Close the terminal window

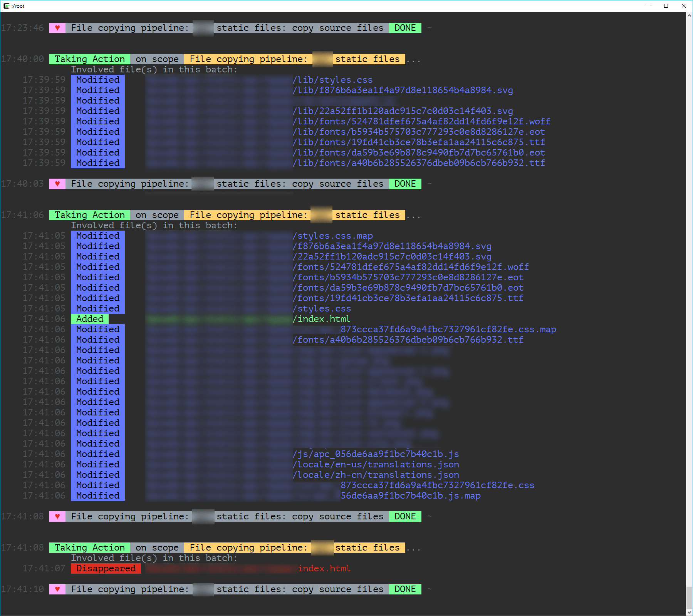(x=684, y=6)
